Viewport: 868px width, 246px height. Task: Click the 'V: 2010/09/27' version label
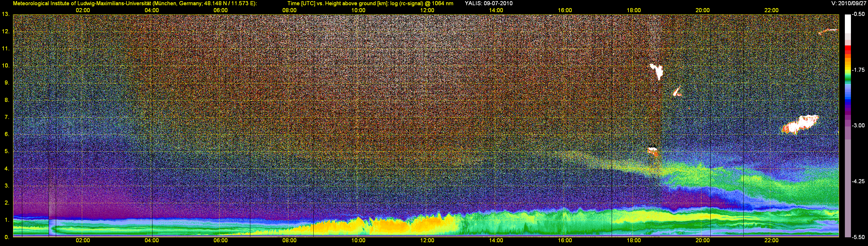pos(848,3)
